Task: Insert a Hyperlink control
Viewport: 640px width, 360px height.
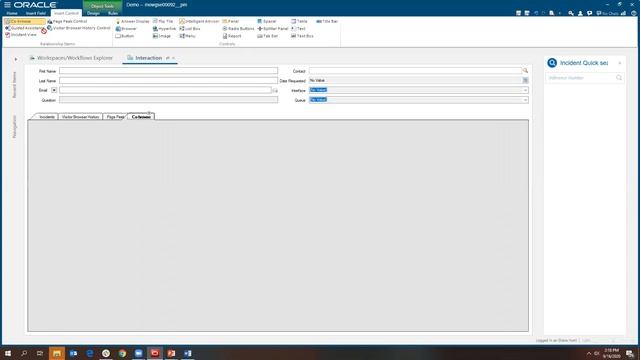Action: click(x=164, y=29)
